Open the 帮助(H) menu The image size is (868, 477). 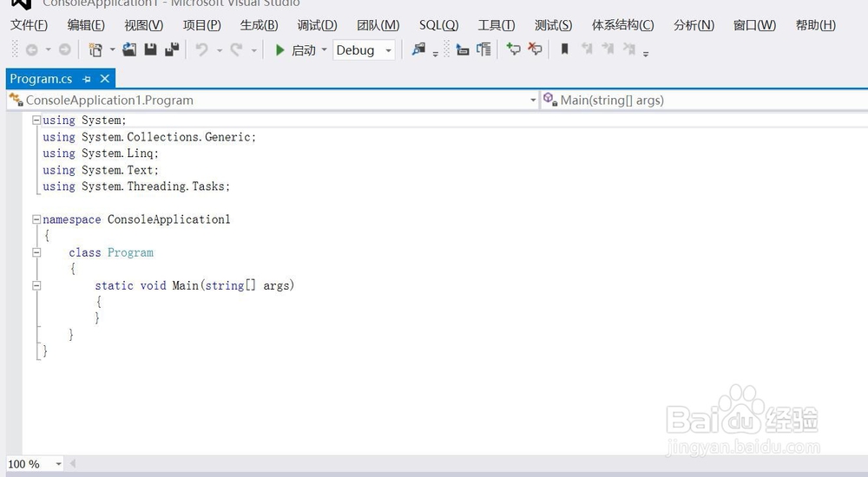coord(815,25)
